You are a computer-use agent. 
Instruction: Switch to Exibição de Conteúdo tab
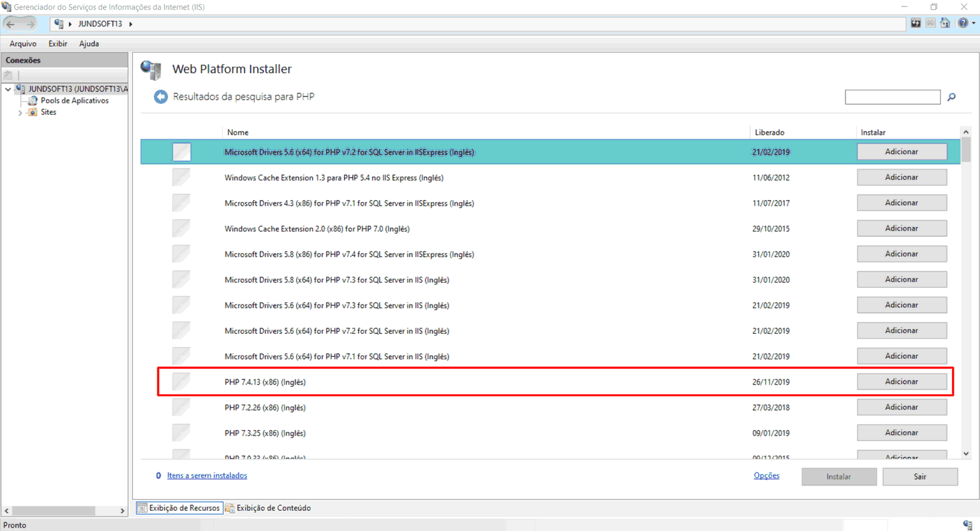pos(268,508)
